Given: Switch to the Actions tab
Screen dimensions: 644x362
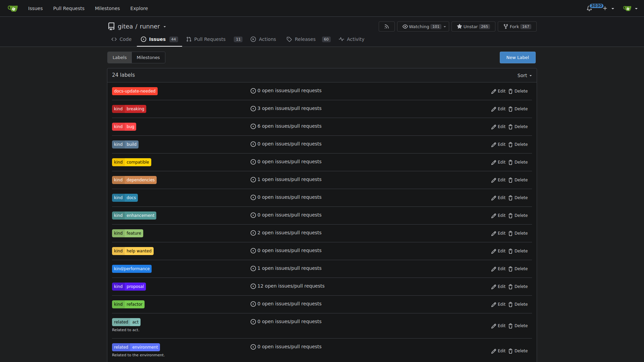Looking at the screenshot, I should pyautogui.click(x=263, y=39).
